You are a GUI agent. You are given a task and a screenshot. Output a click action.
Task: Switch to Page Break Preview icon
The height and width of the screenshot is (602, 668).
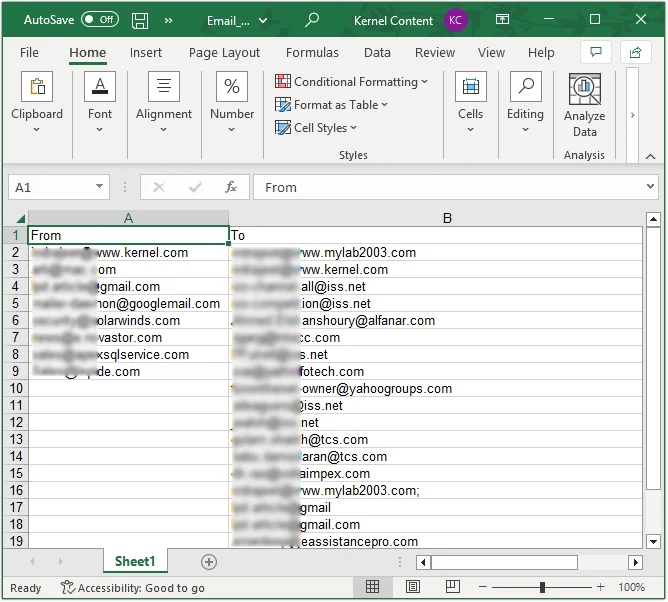(452, 587)
